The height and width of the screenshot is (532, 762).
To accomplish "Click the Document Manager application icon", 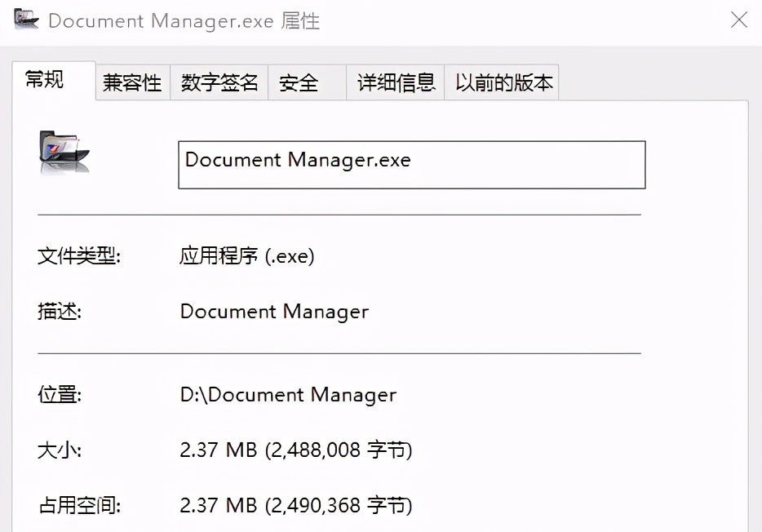I will tap(64, 150).
